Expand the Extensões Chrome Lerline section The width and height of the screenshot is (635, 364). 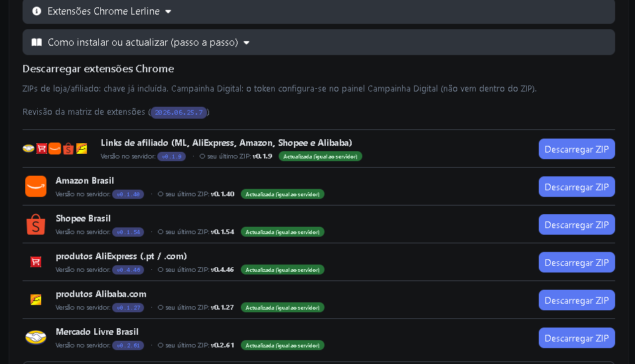318,11
